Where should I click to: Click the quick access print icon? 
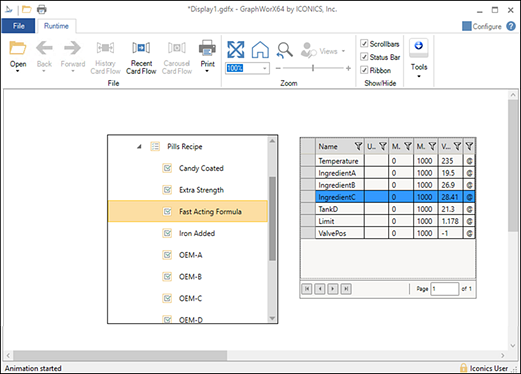[42, 9]
